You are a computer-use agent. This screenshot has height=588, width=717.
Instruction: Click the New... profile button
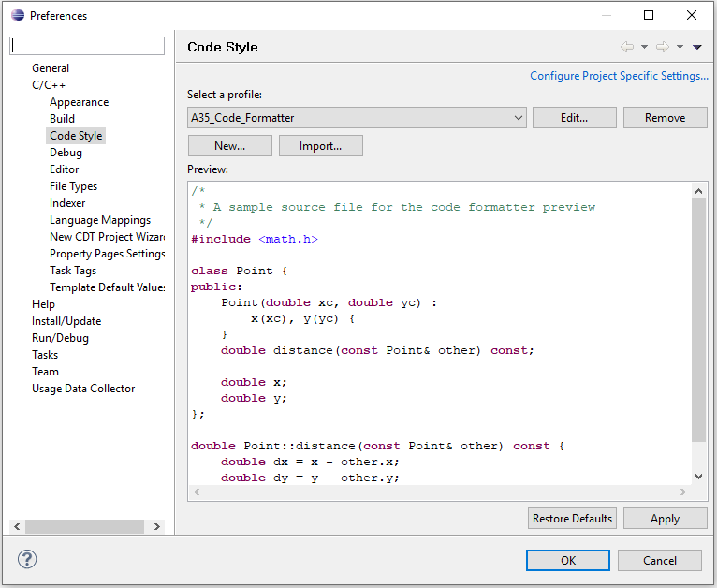[x=229, y=145]
